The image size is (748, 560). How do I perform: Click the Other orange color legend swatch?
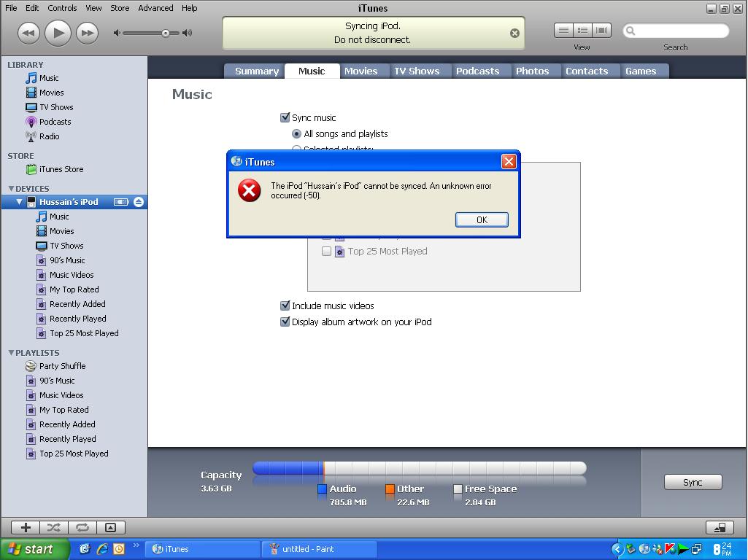click(x=390, y=489)
